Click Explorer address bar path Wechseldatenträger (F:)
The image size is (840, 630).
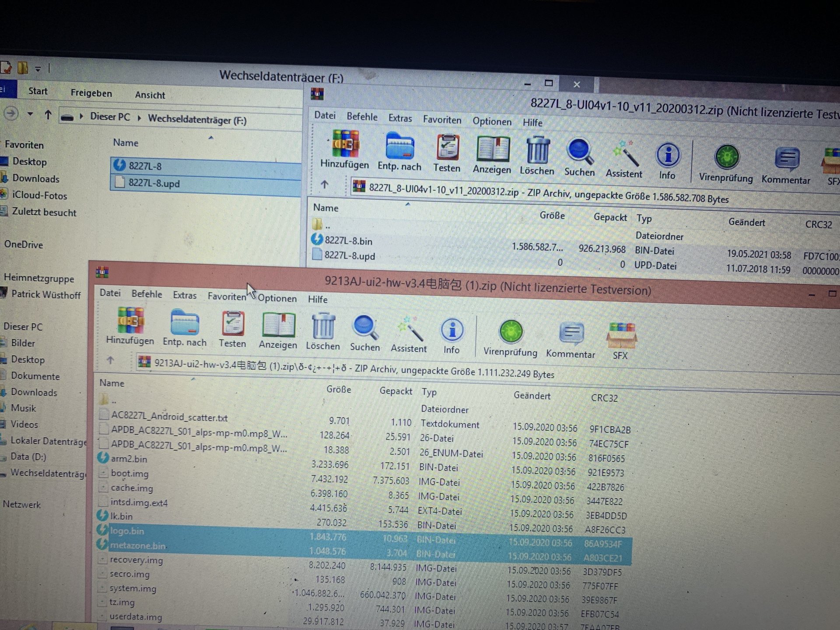(x=197, y=119)
